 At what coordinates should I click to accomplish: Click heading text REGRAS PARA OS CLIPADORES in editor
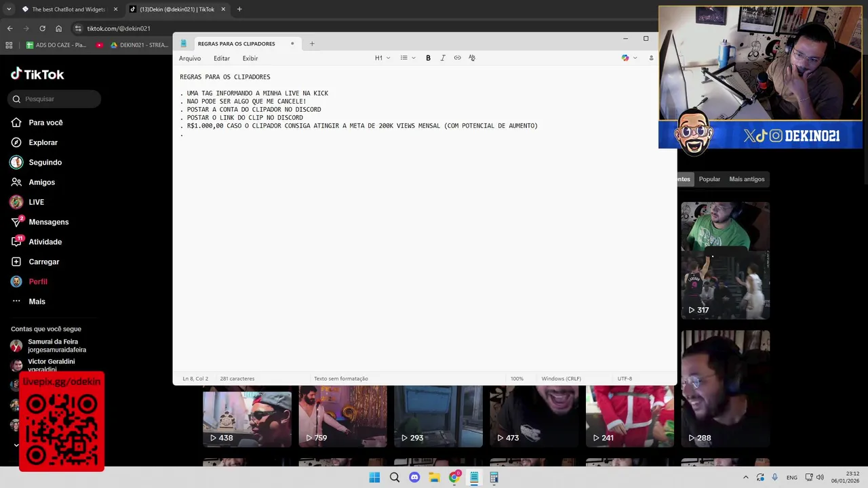tap(225, 77)
